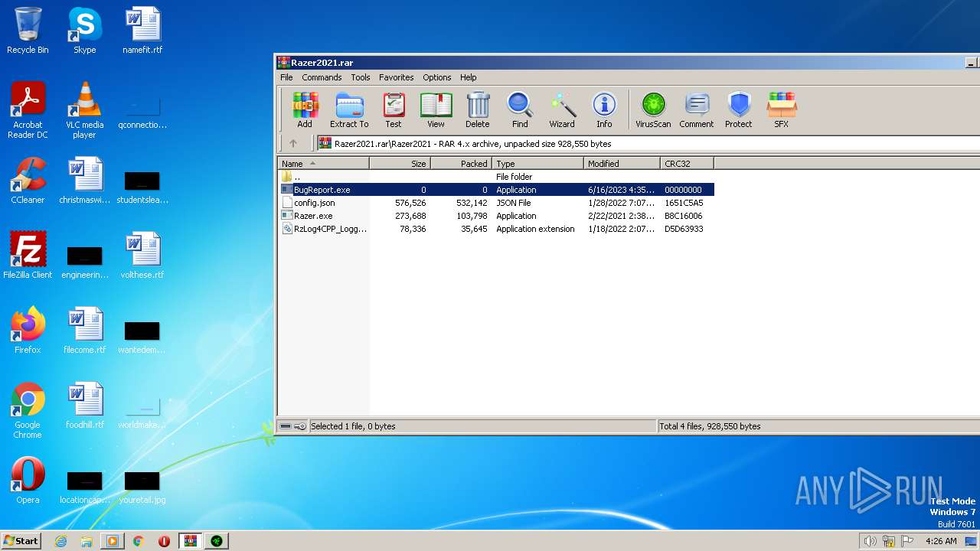Select BugReport.exe in the file list
The image size is (980, 551).
coord(495,190)
